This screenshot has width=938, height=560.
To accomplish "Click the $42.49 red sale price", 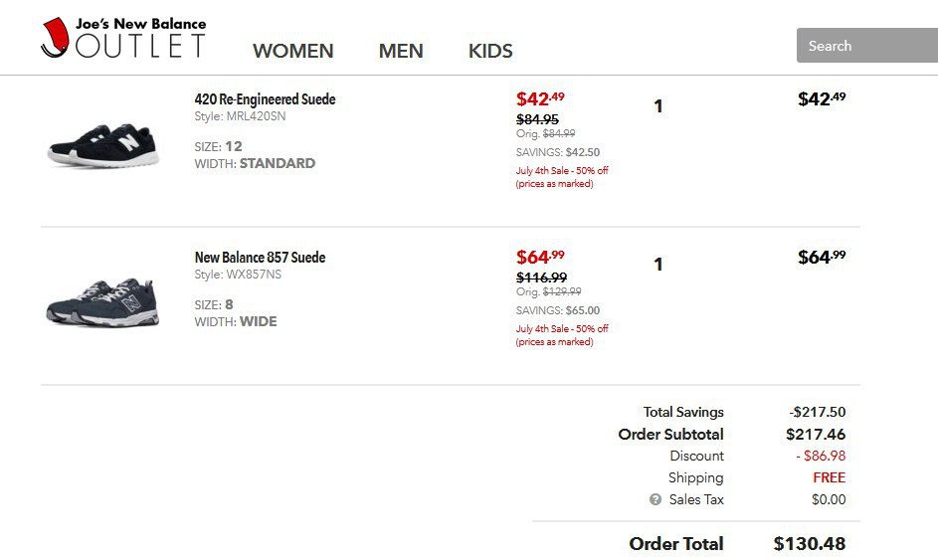I will [540, 98].
